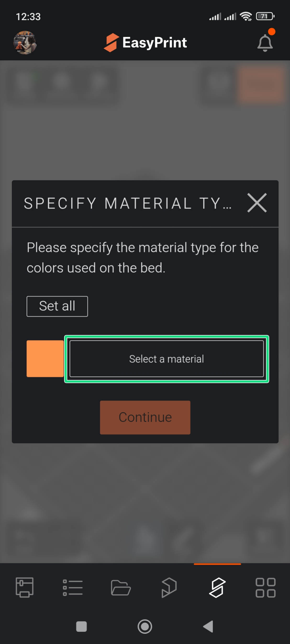Click the Continue button

tap(145, 417)
